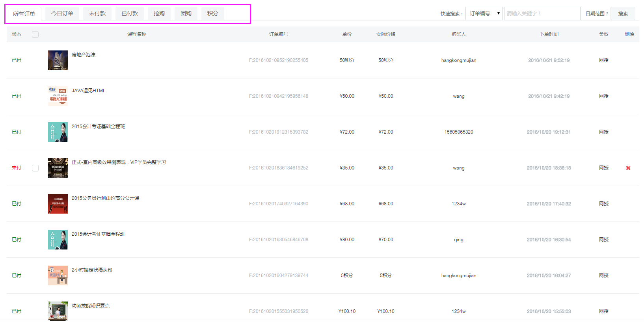Click the 2015公务员行测申论 red thumbnail
This screenshot has height=322, width=644.
click(58, 204)
